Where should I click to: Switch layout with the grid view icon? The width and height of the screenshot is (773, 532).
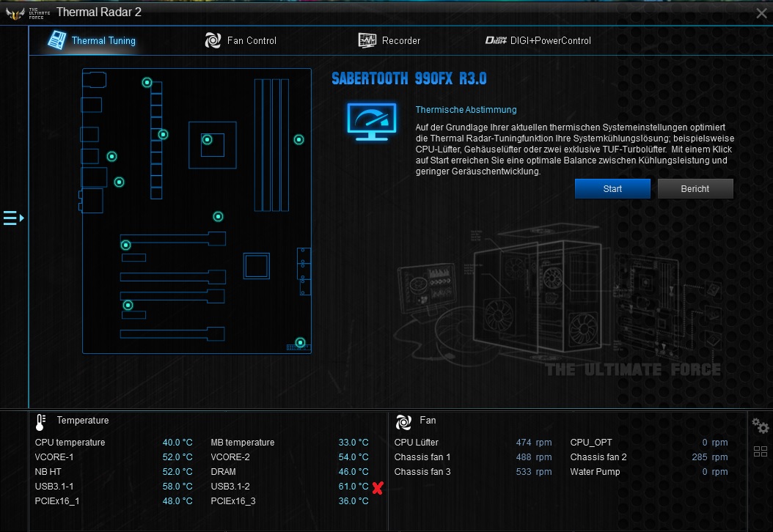coord(761,451)
